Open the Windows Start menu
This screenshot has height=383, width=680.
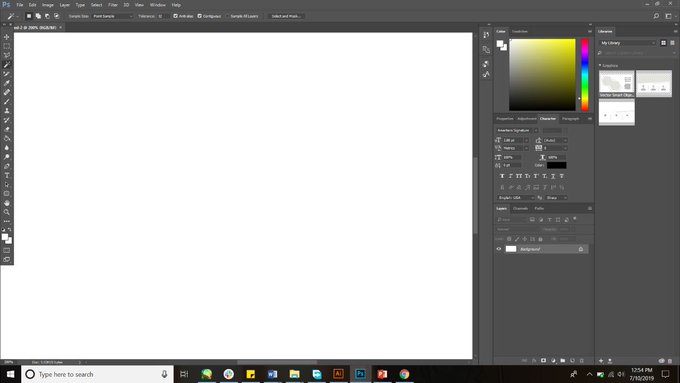(x=10, y=374)
